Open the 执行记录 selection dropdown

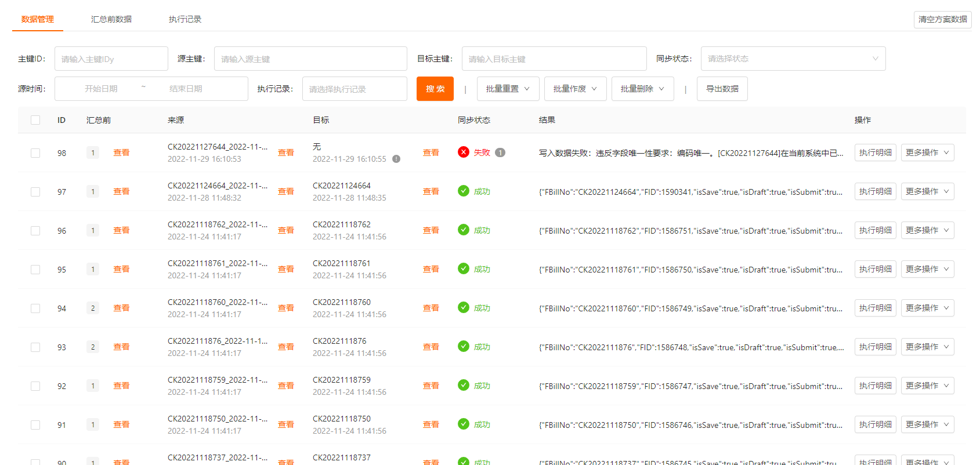pos(355,89)
